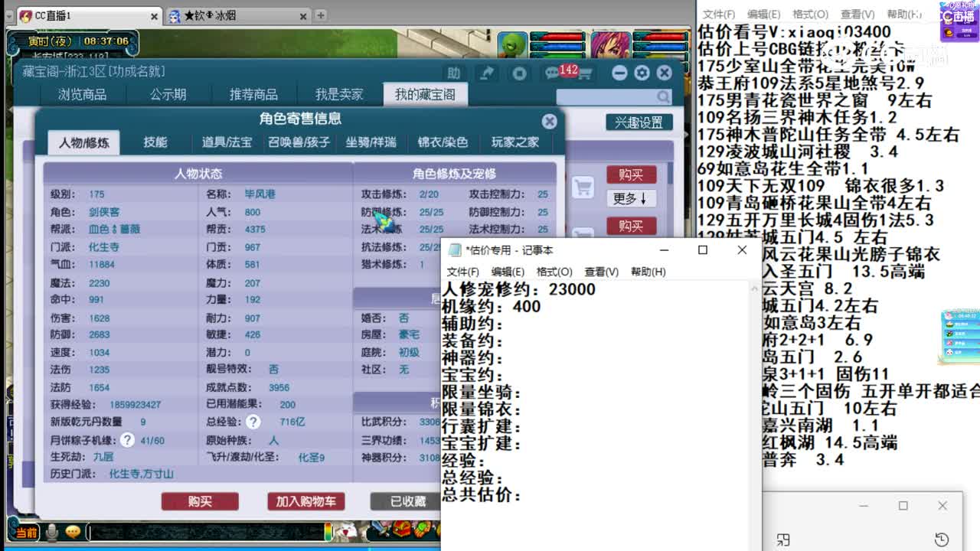Viewport: 980px width, 551px height.
Task: Click the purple-haired character portrait
Action: pos(609,44)
